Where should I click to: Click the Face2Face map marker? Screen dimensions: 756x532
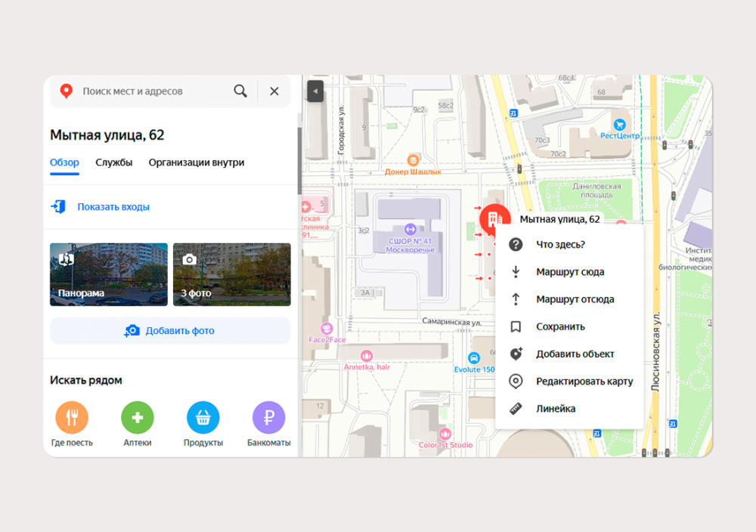(327, 329)
